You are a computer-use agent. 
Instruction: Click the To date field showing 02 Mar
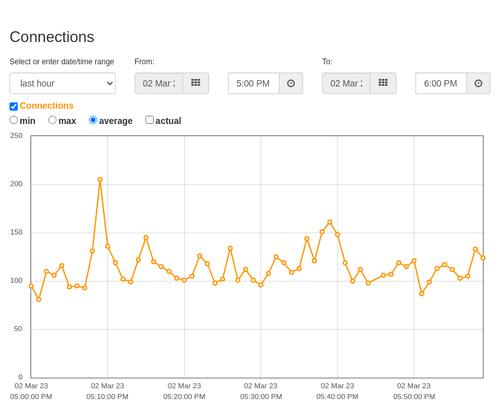(x=346, y=83)
